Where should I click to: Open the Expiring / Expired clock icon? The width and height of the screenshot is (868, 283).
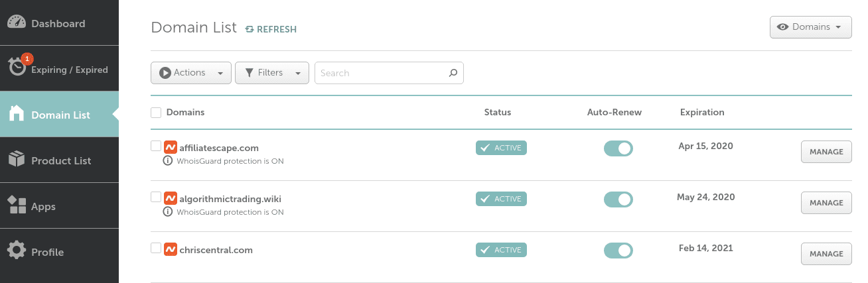coord(17,68)
